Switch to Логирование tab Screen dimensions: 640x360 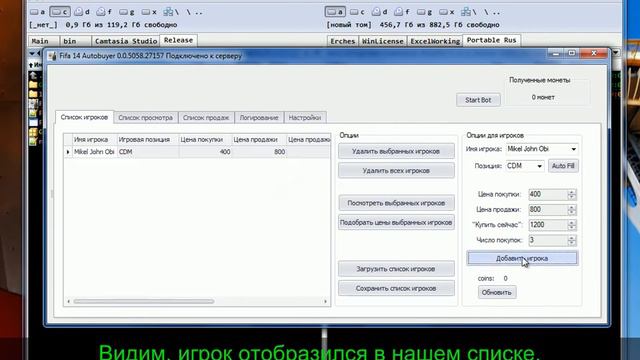coord(259,118)
